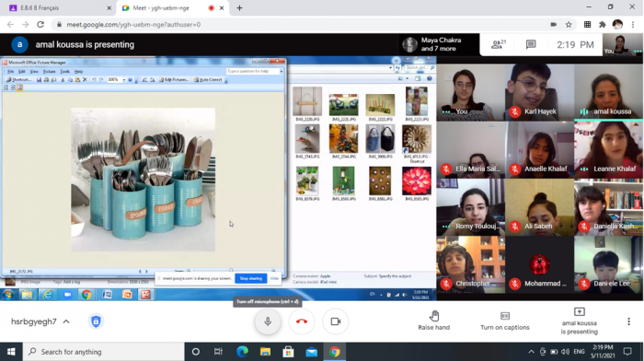Click the Search for anything box
644x361 pixels.
coord(103,352)
